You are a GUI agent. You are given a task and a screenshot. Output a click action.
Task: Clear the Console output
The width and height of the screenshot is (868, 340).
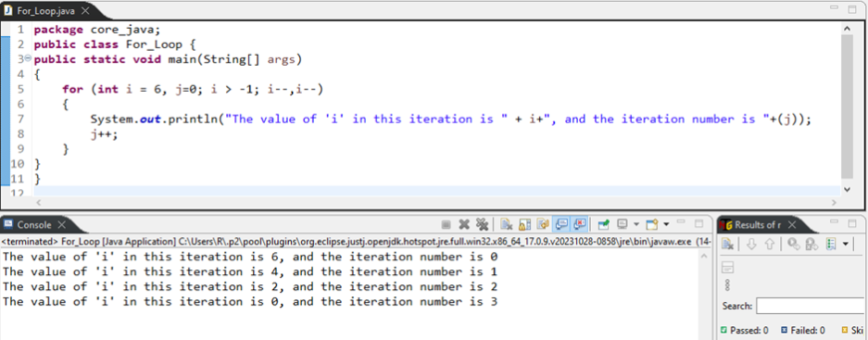pos(506,224)
